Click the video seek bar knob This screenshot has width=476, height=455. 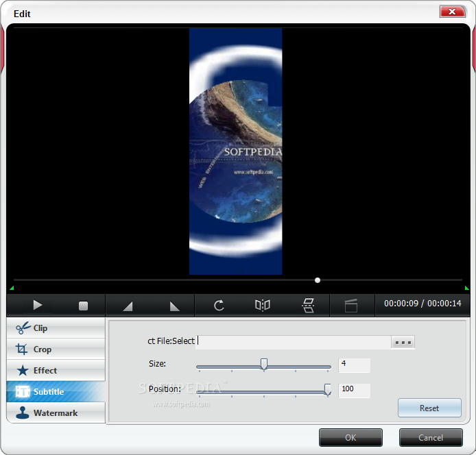click(x=318, y=280)
